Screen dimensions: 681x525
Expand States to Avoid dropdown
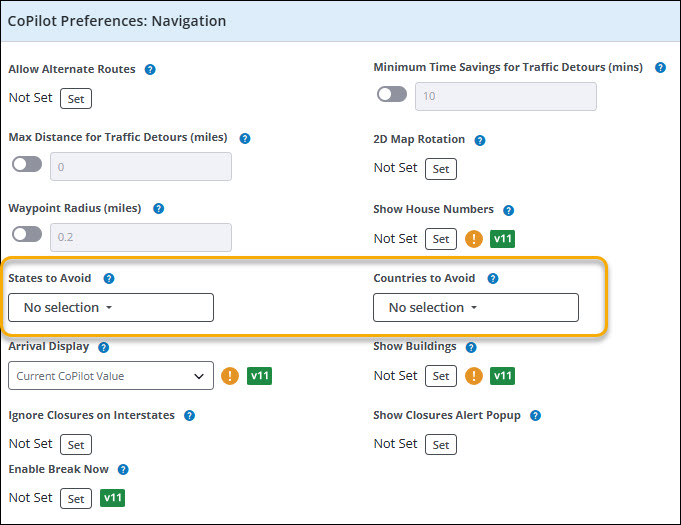[x=111, y=307]
